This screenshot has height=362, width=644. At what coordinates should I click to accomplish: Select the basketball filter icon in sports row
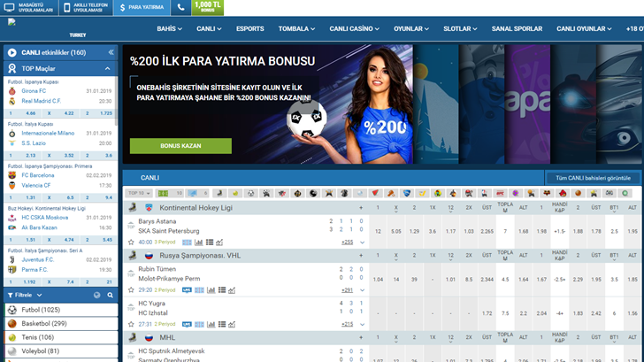click(578, 193)
